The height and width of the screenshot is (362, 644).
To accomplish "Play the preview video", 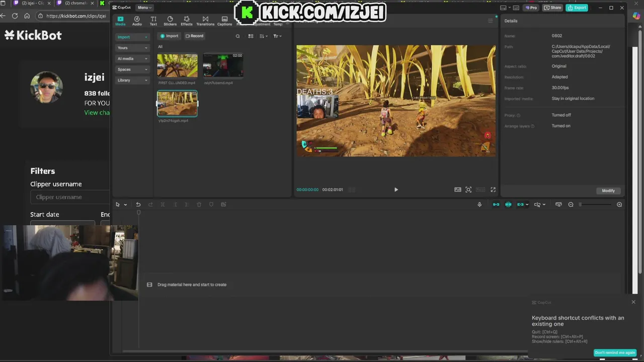I will [x=396, y=190].
